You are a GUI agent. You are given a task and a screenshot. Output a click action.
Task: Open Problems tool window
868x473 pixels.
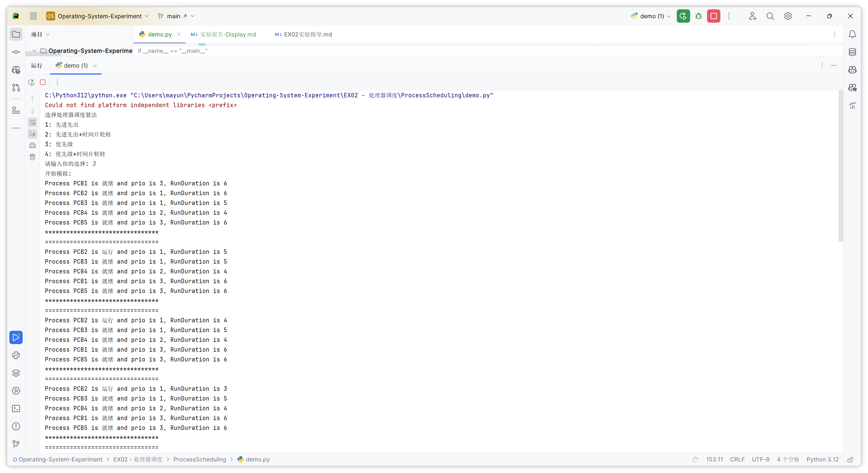coord(16,426)
